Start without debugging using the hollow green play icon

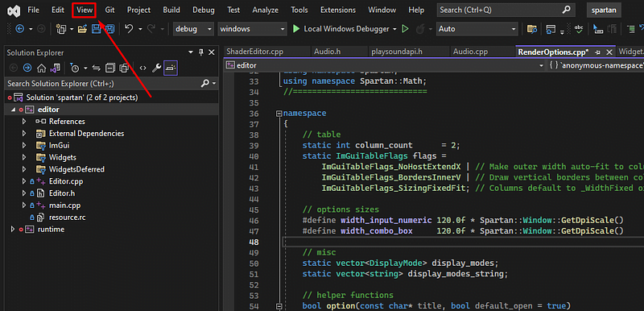click(406, 29)
